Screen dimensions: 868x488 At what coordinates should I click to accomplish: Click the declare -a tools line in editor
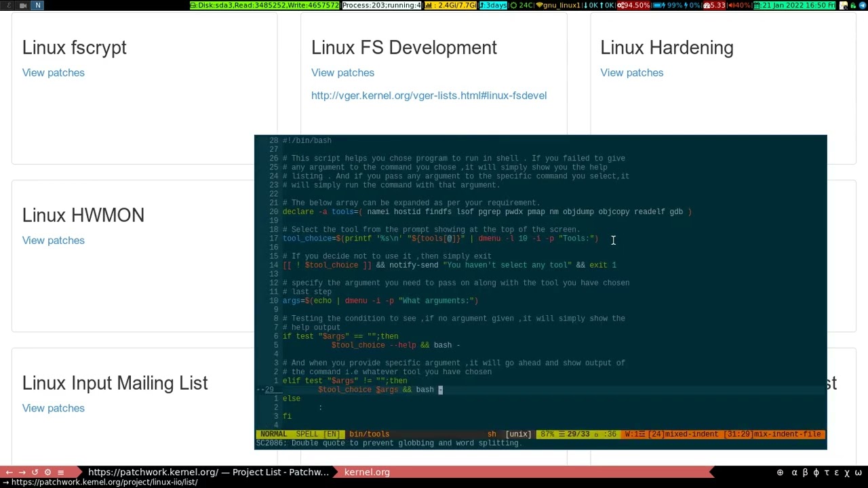[487, 211]
